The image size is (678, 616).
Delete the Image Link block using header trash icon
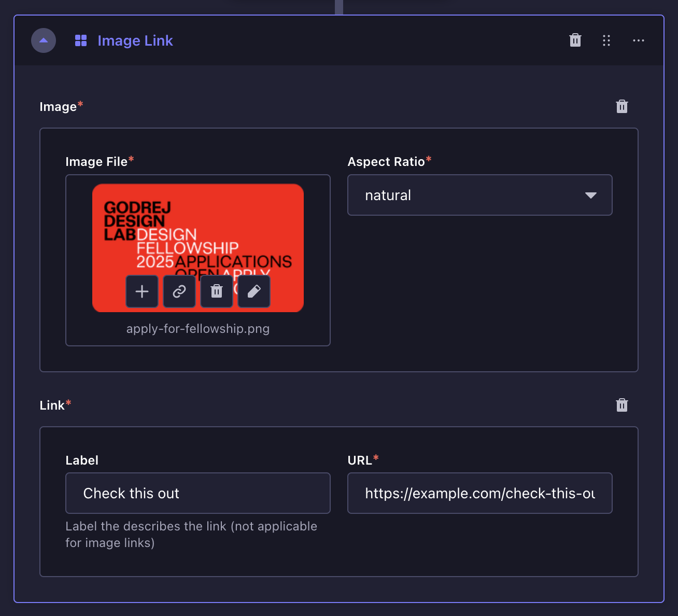tap(575, 40)
